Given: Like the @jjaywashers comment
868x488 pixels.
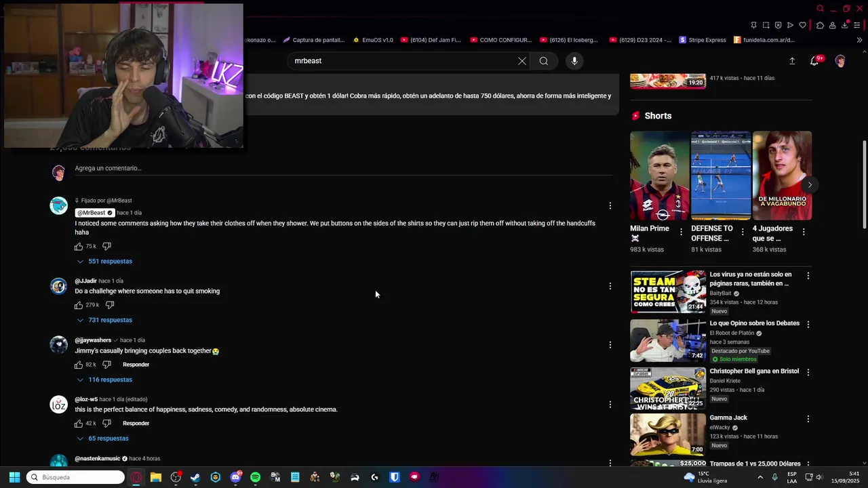Looking at the screenshot, I should point(79,365).
